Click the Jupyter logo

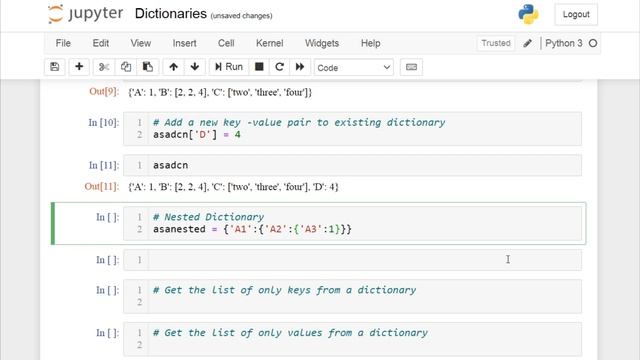pyautogui.click(x=85, y=14)
